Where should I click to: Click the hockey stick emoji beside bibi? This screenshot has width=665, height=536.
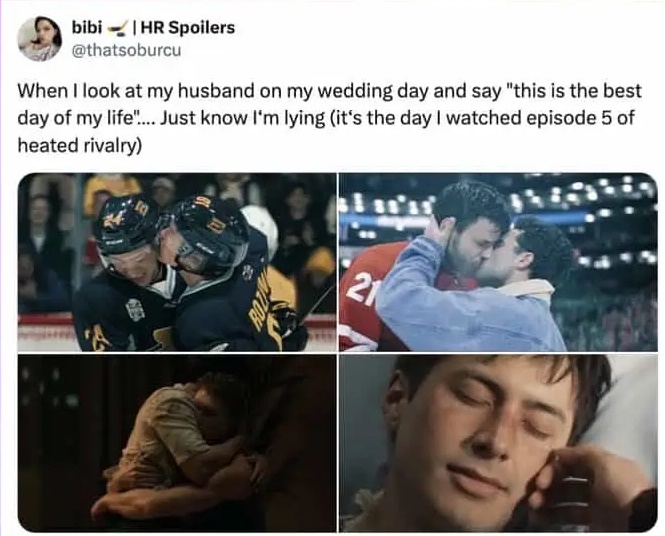117,29
